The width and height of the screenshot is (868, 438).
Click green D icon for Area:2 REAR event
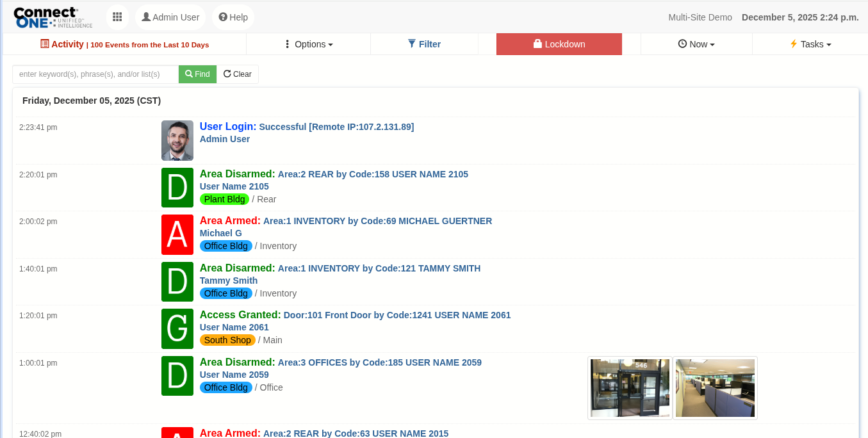tap(177, 188)
